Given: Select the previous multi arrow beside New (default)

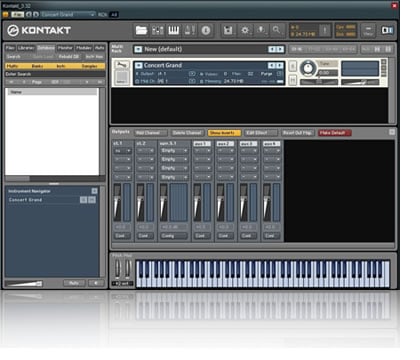Looking at the screenshot, I should point(272,49).
